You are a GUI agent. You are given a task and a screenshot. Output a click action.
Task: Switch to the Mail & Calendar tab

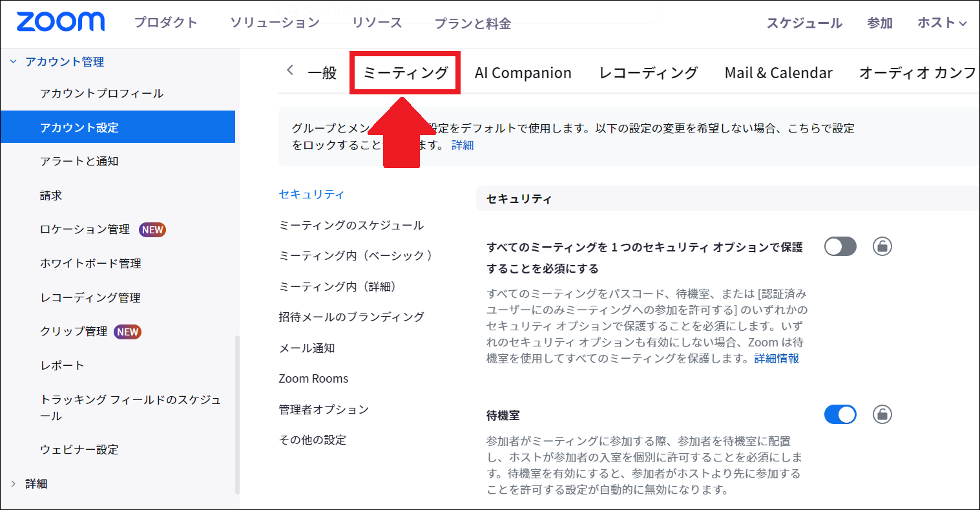point(778,73)
